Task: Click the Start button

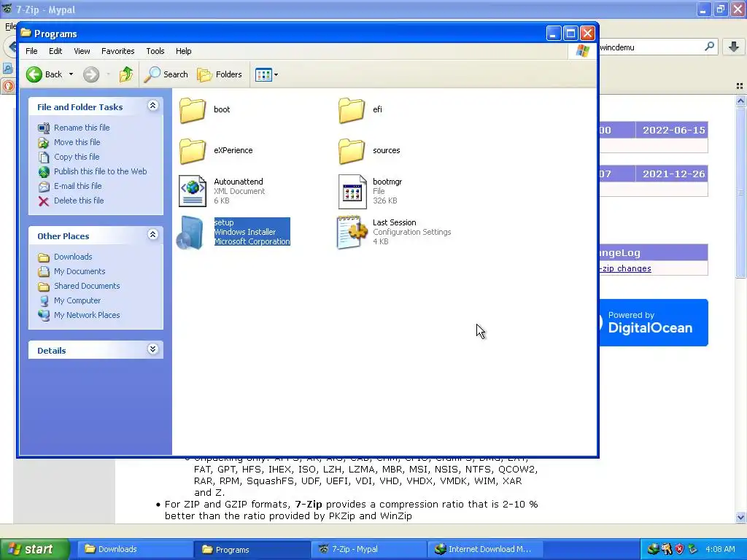Action: click(x=34, y=549)
